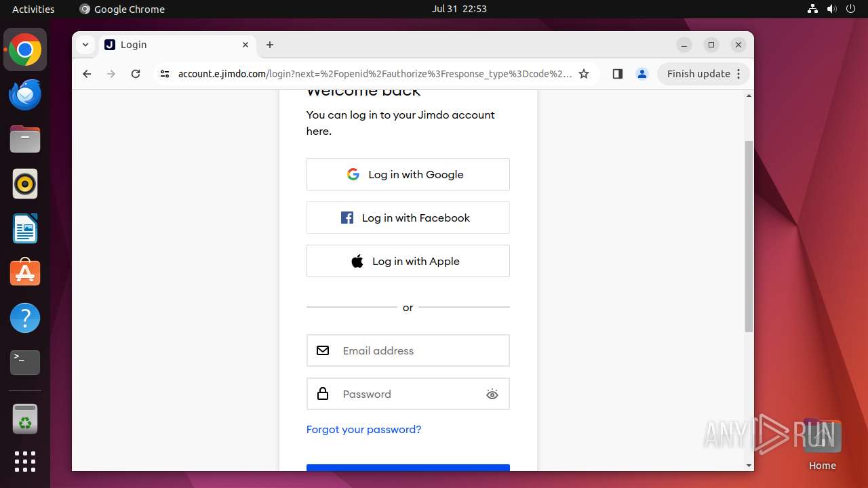
Task: Click the address bar URL
Action: 374,74
